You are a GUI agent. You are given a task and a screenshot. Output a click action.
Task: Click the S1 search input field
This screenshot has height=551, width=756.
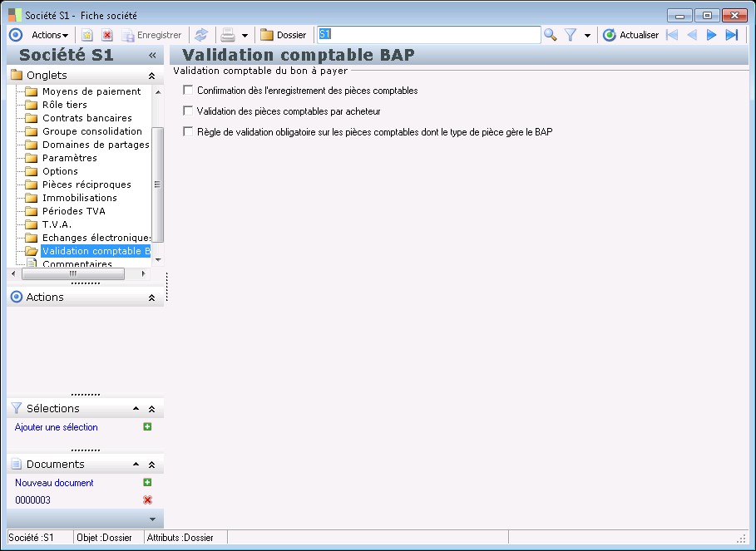[428, 35]
